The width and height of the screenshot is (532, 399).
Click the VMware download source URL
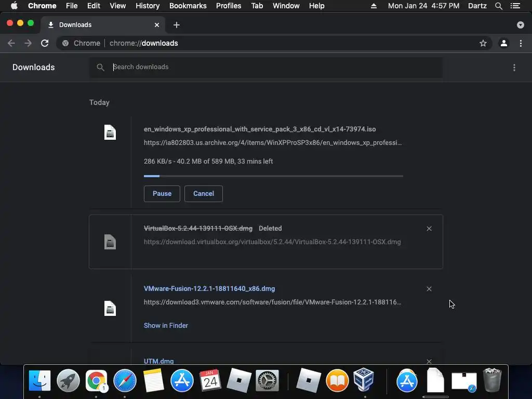272,302
